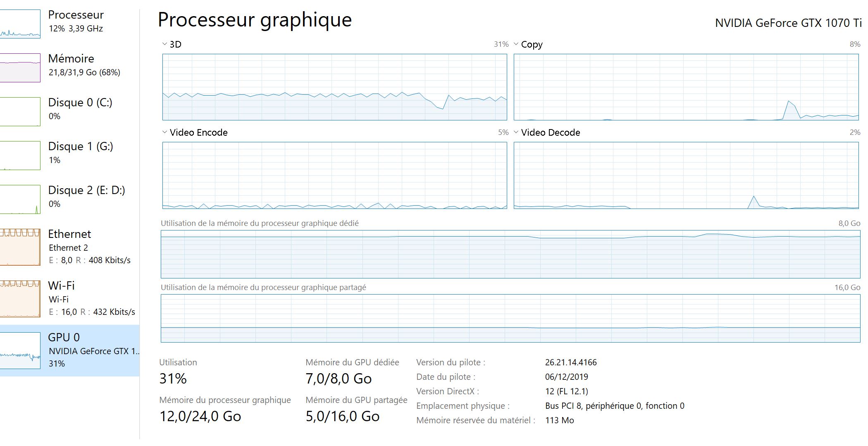The height and width of the screenshot is (446, 868).
Task: Open the Mémoire usage thumbnail
Action: [x=20, y=68]
